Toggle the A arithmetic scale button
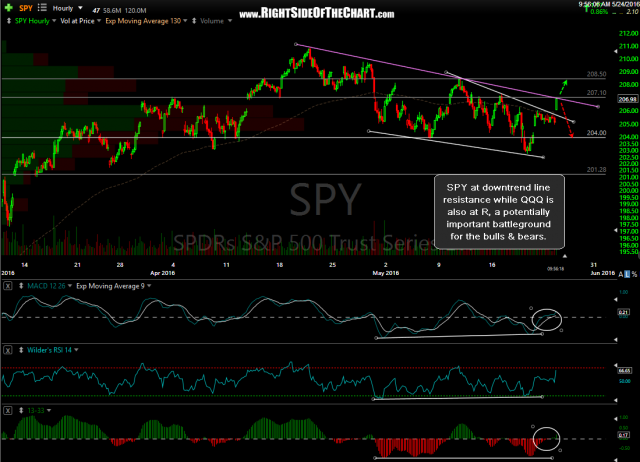Viewport: 640px width, 462px height. (x=621, y=274)
